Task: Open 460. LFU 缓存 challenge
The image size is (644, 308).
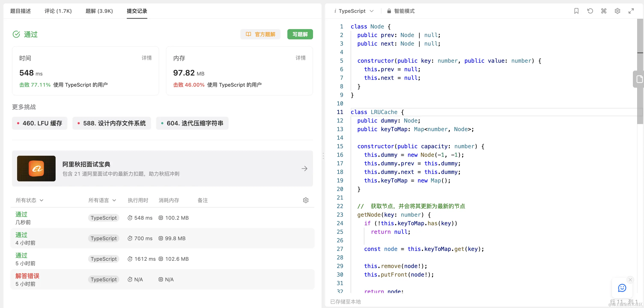Action: coord(40,123)
